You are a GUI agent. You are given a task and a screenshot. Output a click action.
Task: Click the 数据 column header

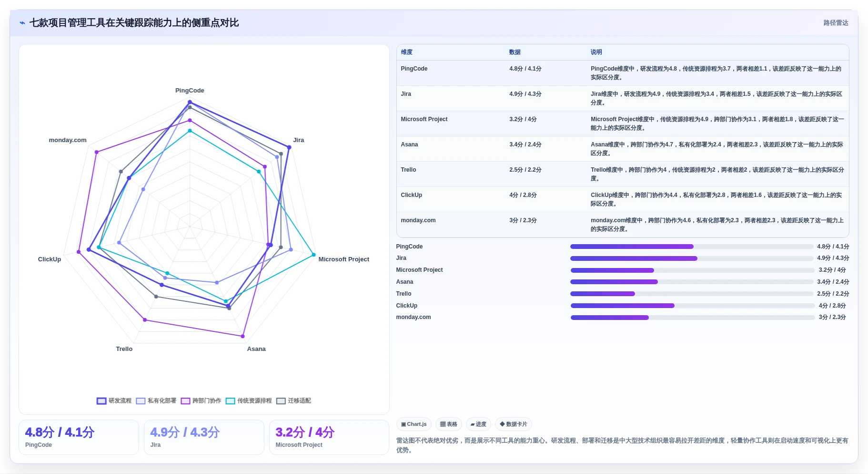515,52
